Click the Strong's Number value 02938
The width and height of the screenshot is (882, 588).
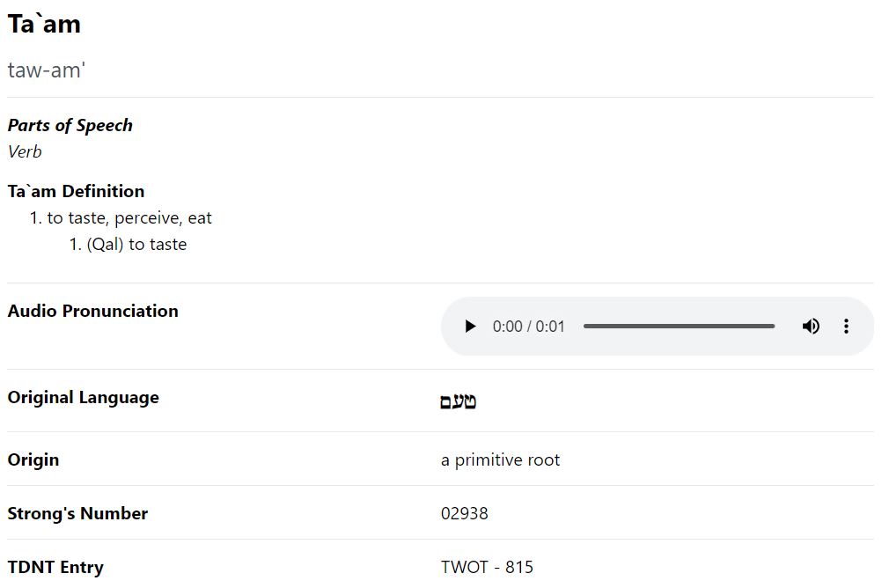464,513
